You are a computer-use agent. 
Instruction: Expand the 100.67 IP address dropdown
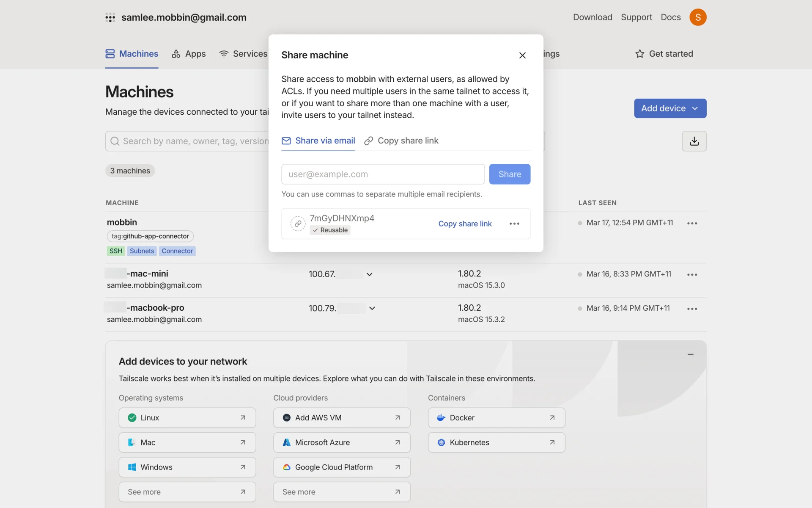[x=369, y=274]
